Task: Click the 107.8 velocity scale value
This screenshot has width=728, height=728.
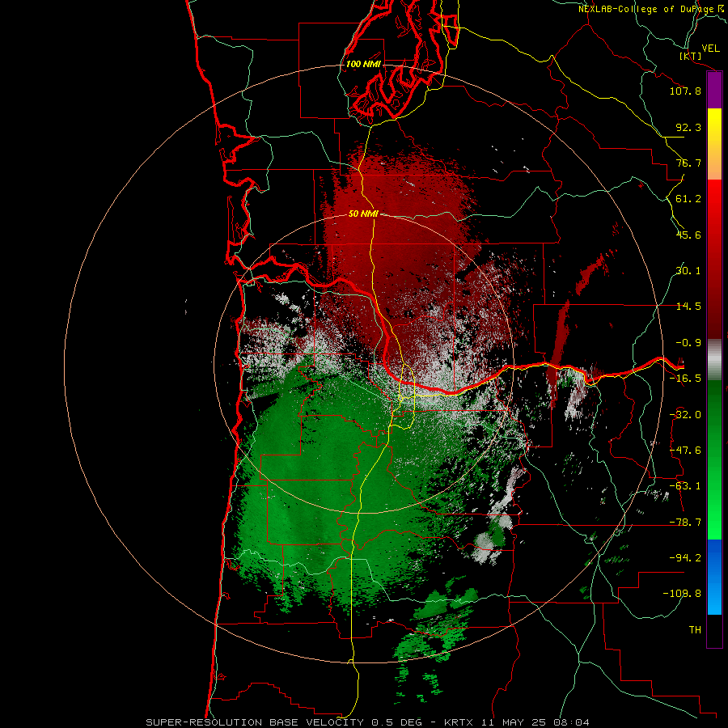Action: [685, 91]
